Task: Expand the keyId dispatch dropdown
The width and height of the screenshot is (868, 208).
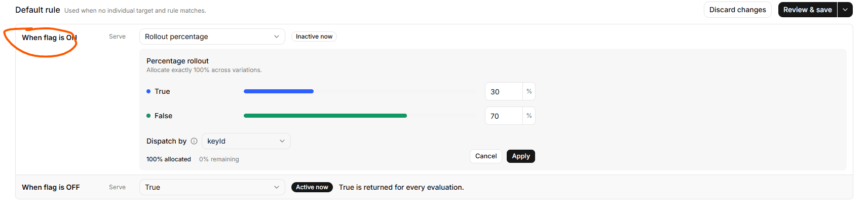Action: (x=246, y=141)
